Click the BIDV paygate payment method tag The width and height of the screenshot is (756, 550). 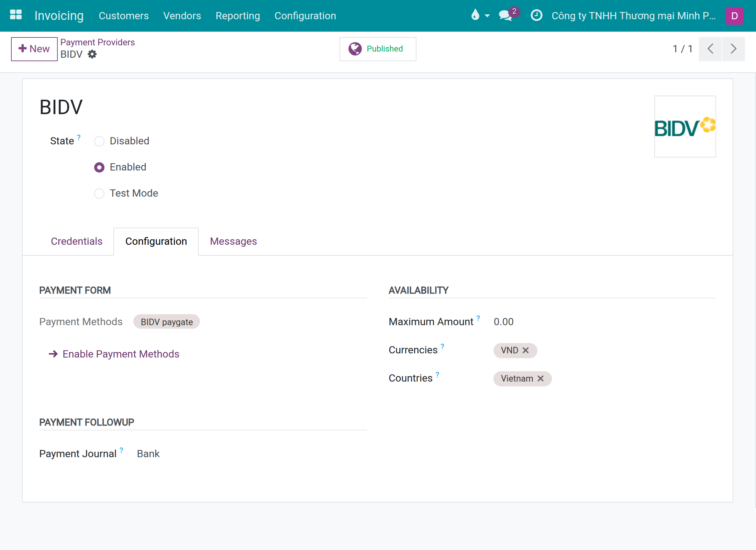(x=167, y=322)
